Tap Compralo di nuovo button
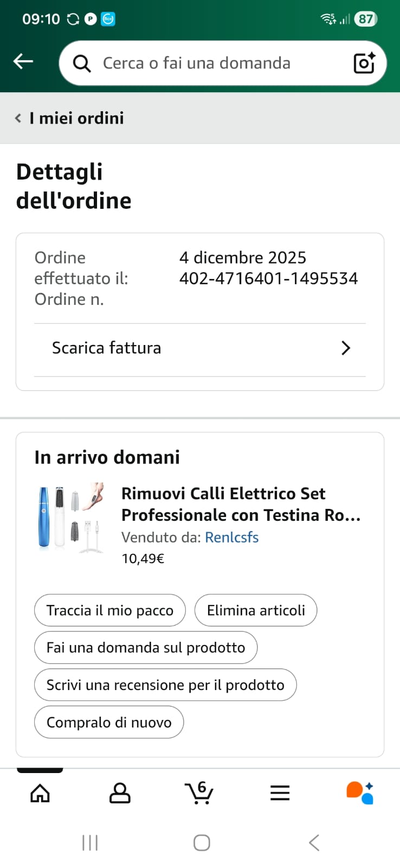Viewport: 400px width, 868px height. coord(109,723)
